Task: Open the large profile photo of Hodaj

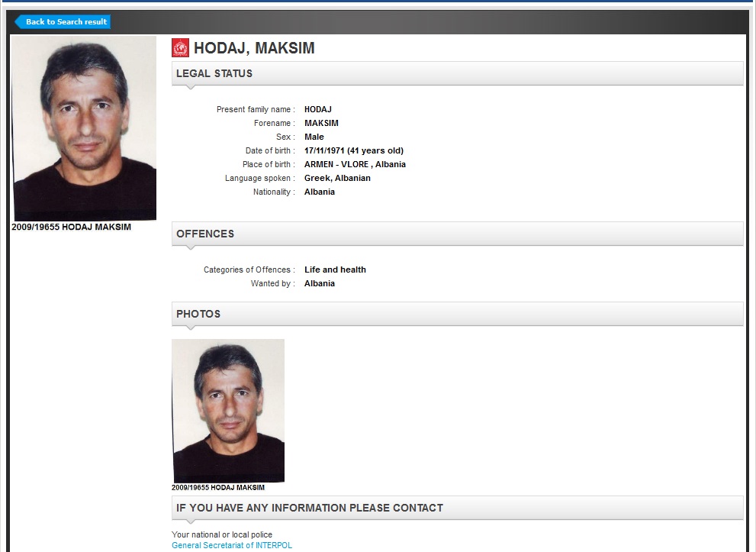Action: (84, 128)
